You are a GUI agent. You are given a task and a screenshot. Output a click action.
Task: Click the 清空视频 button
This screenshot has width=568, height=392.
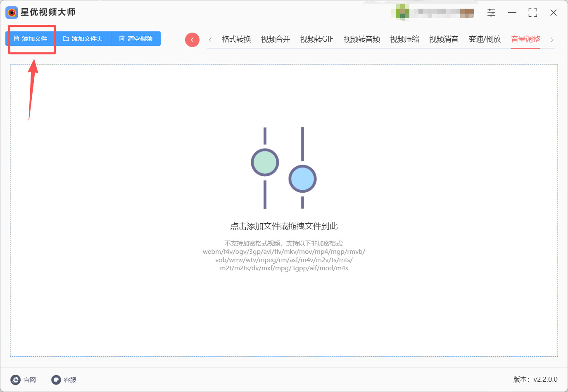136,39
